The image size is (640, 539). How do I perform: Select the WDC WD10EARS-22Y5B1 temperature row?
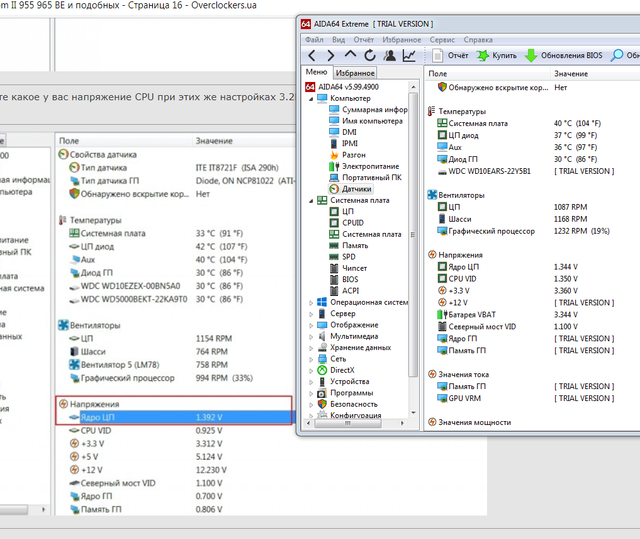[x=531, y=171]
